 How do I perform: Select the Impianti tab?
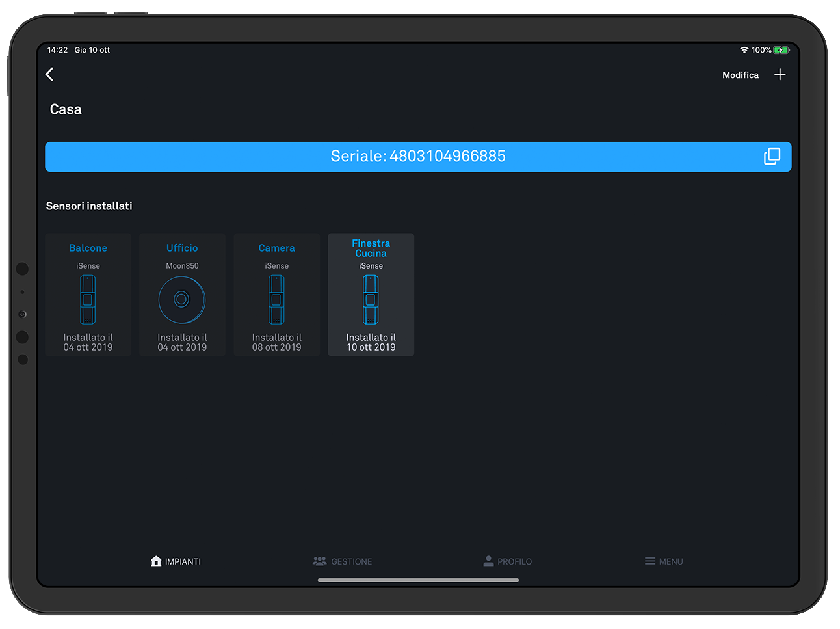click(x=176, y=561)
